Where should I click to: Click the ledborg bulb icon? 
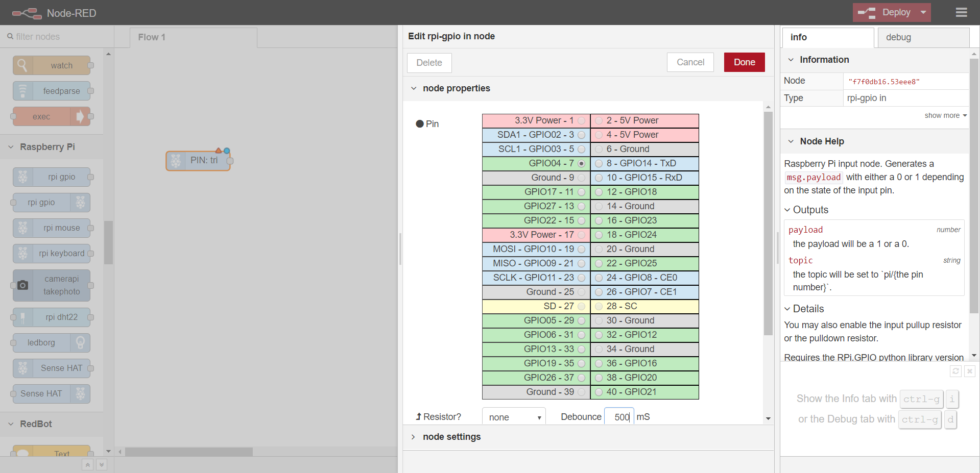click(x=80, y=343)
